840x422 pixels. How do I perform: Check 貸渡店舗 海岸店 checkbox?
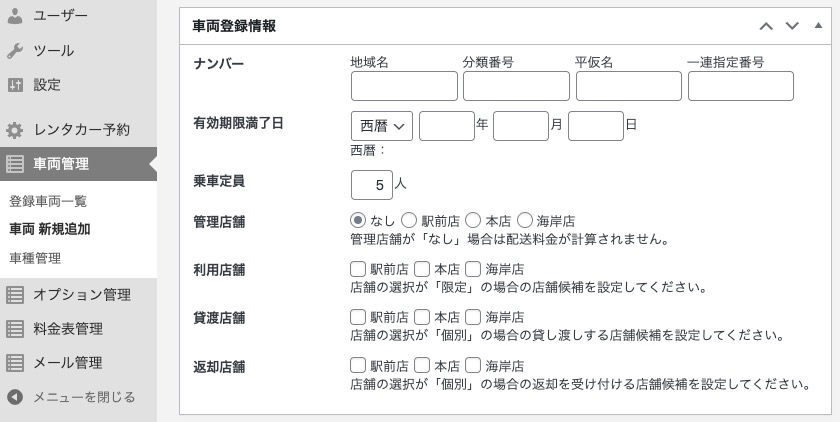[473, 316]
